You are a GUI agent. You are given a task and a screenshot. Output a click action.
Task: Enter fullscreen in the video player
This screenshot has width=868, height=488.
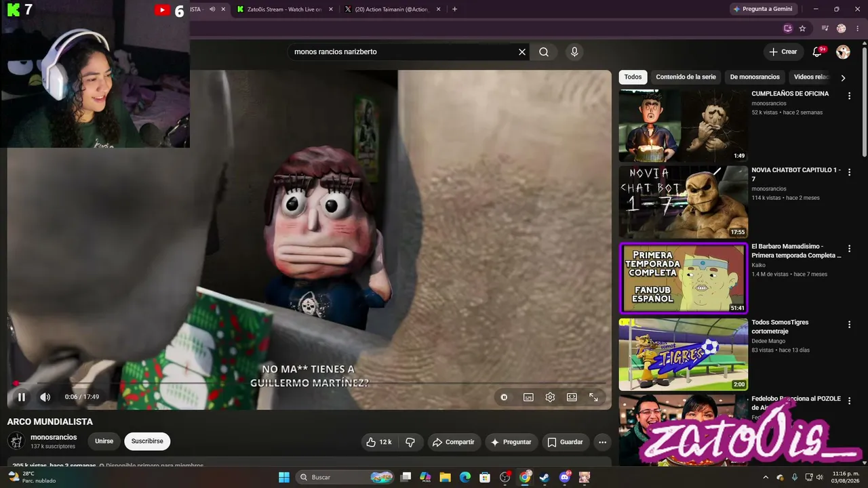pos(593,397)
